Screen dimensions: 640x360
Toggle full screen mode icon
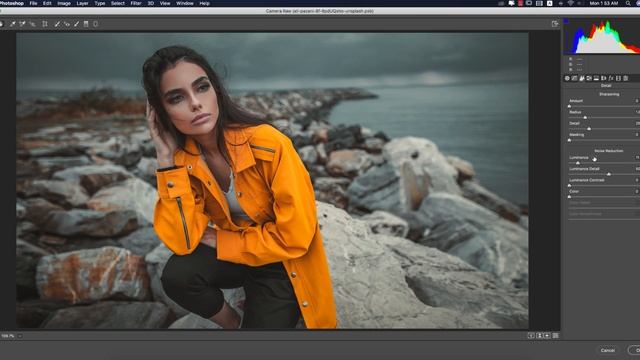555,24
